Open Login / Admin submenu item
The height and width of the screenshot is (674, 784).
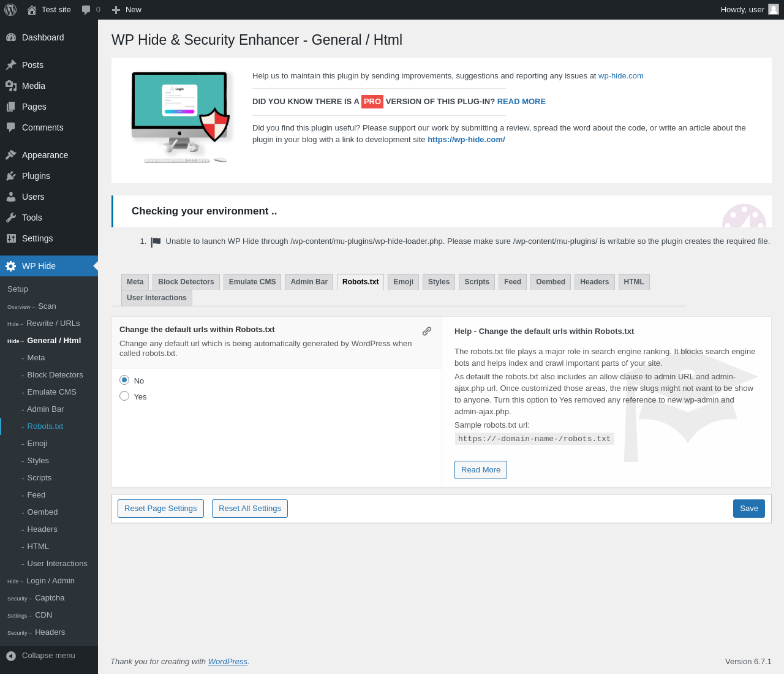(49, 581)
